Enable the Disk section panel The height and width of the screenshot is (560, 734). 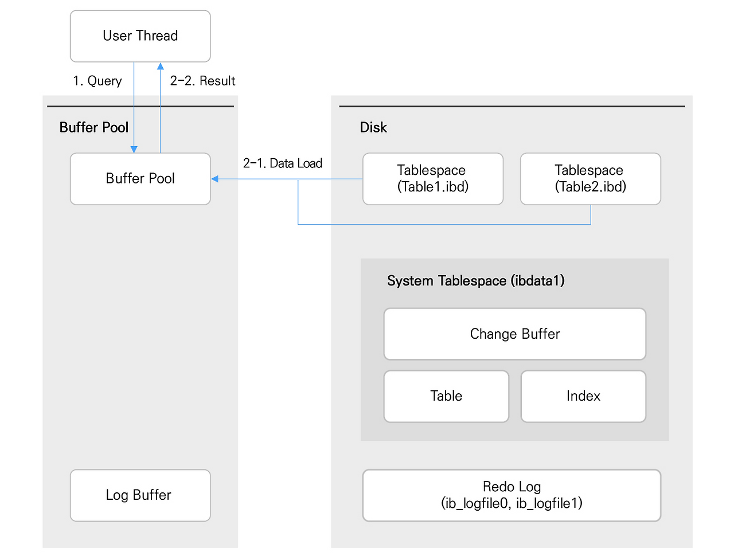click(373, 127)
